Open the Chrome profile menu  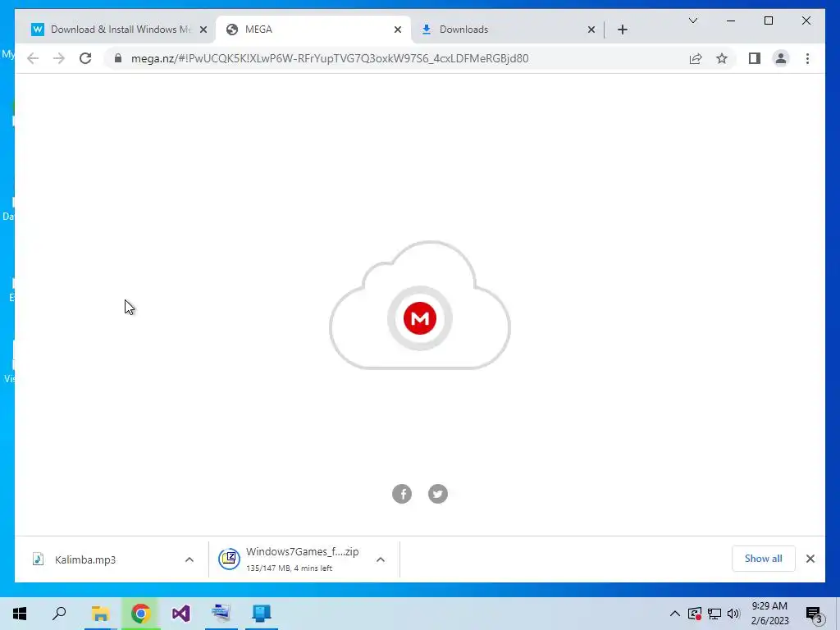[781, 58]
